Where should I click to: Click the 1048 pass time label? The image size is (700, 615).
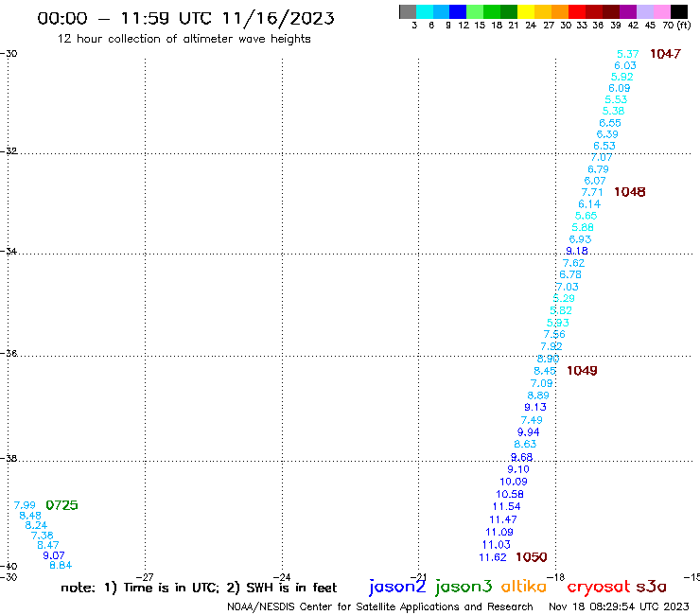tap(629, 192)
